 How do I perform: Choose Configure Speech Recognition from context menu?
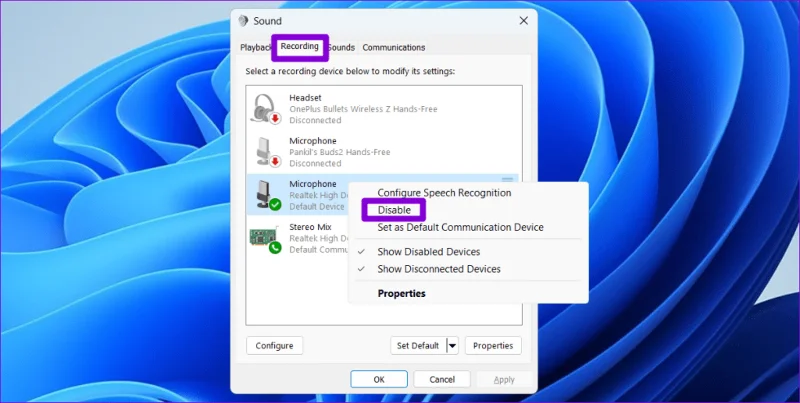click(x=444, y=193)
